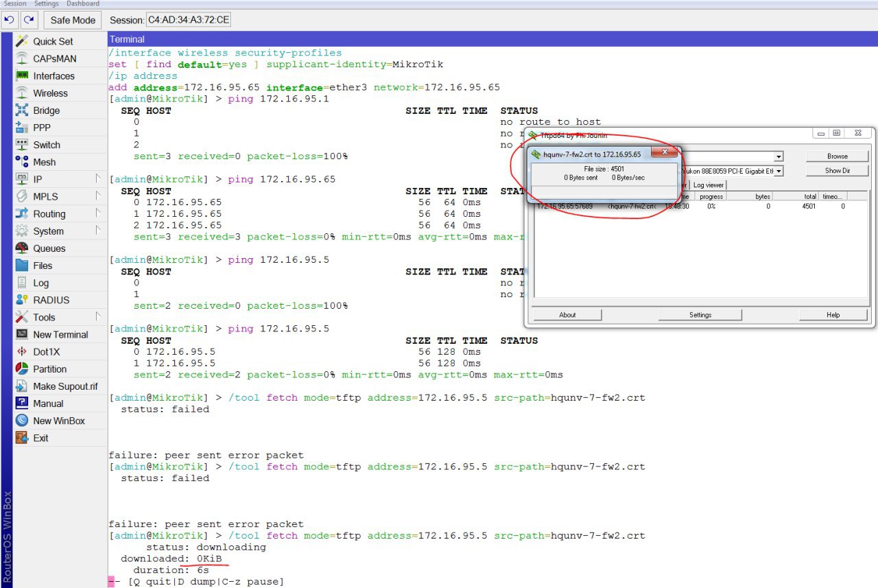Click the About button in Tftpd64
The height and width of the screenshot is (588, 878).
[x=567, y=315]
